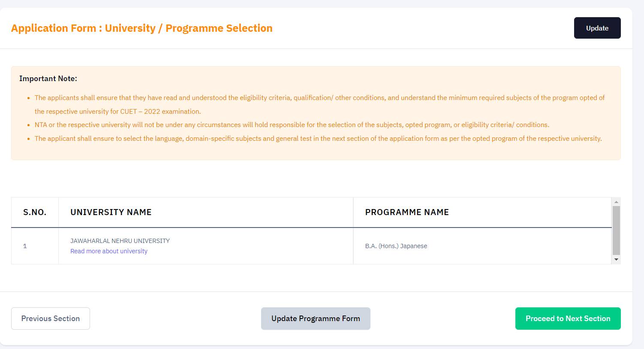Click the dark Update button at top right
Image resolution: width=644 pixels, height=349 pixels.
[x=597, y=27]
